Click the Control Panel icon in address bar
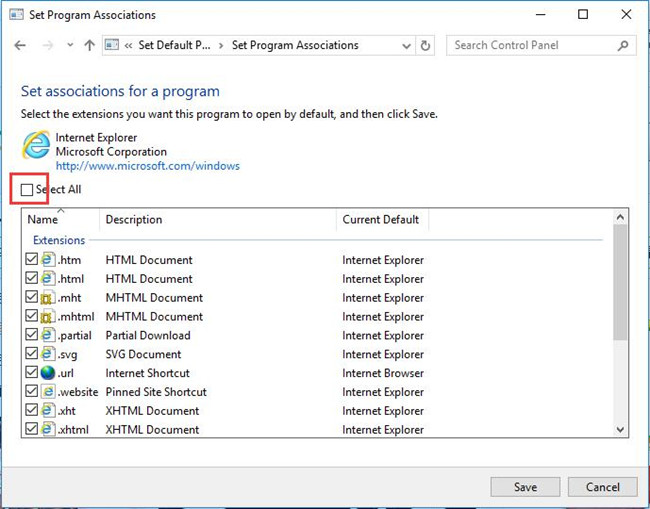 (112, 44)
